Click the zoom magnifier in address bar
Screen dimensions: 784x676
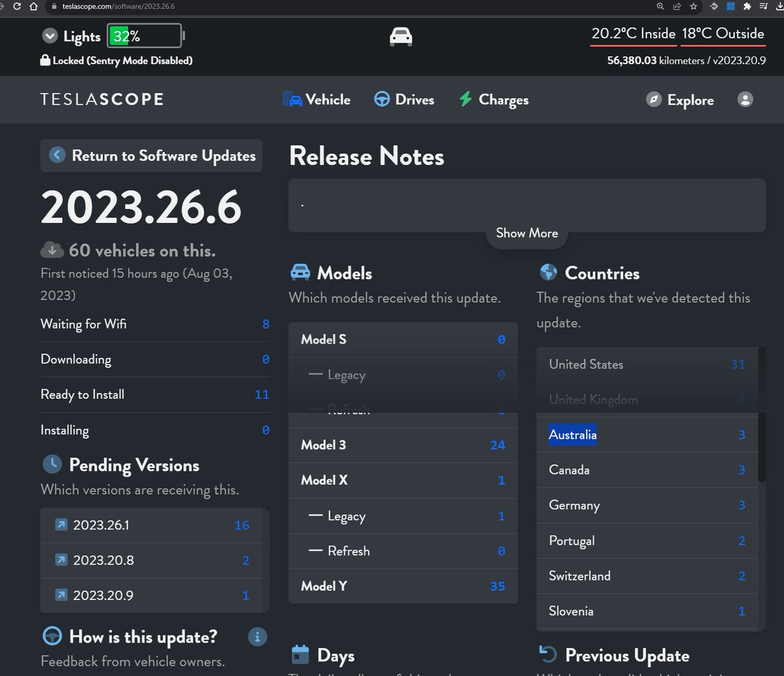coord(661,6)
